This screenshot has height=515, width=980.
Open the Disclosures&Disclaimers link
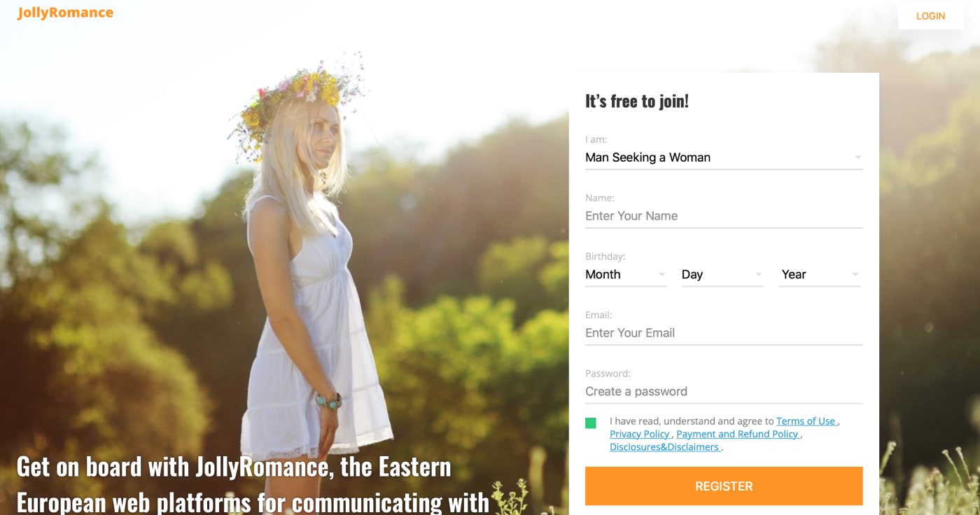pyautogui.click(x=664, y=447)
